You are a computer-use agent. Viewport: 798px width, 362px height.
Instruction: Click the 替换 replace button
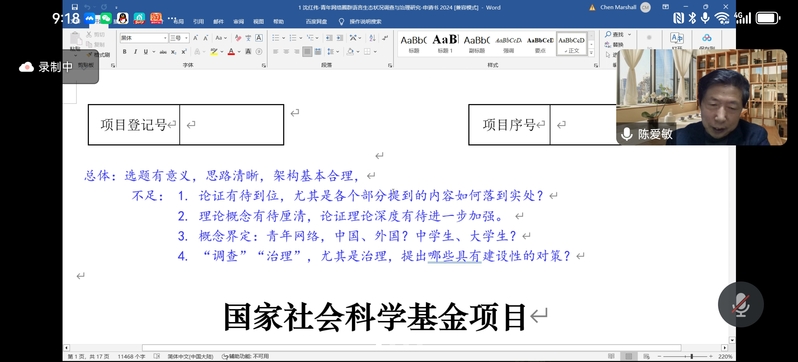click(x=614, y=45)
